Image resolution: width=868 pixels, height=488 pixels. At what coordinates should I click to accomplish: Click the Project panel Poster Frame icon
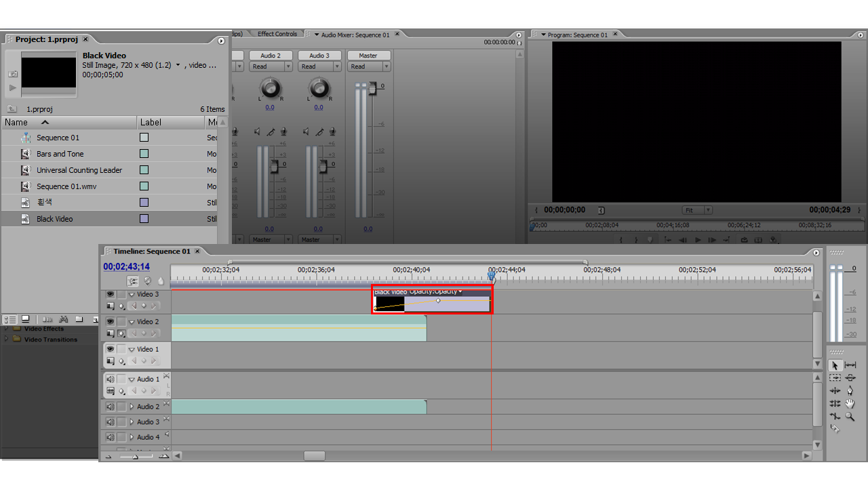click(13, 74)
